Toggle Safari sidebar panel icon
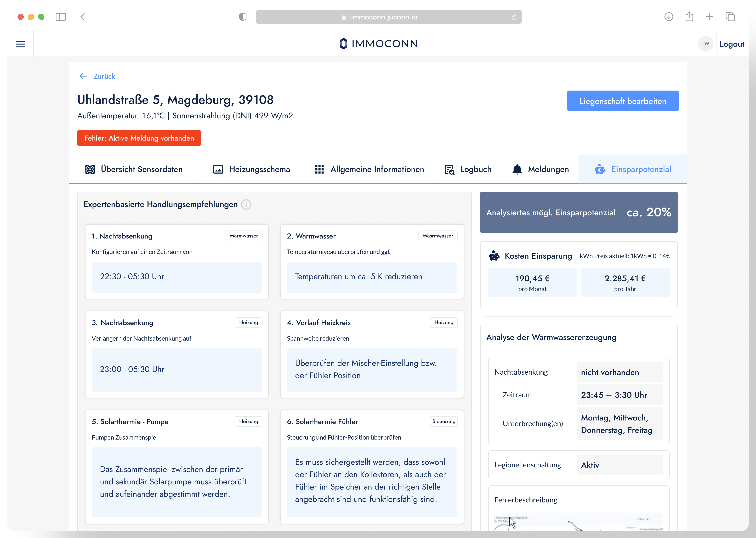The width and height of the screenshot is (756, 538). click(x=61, y=17)
